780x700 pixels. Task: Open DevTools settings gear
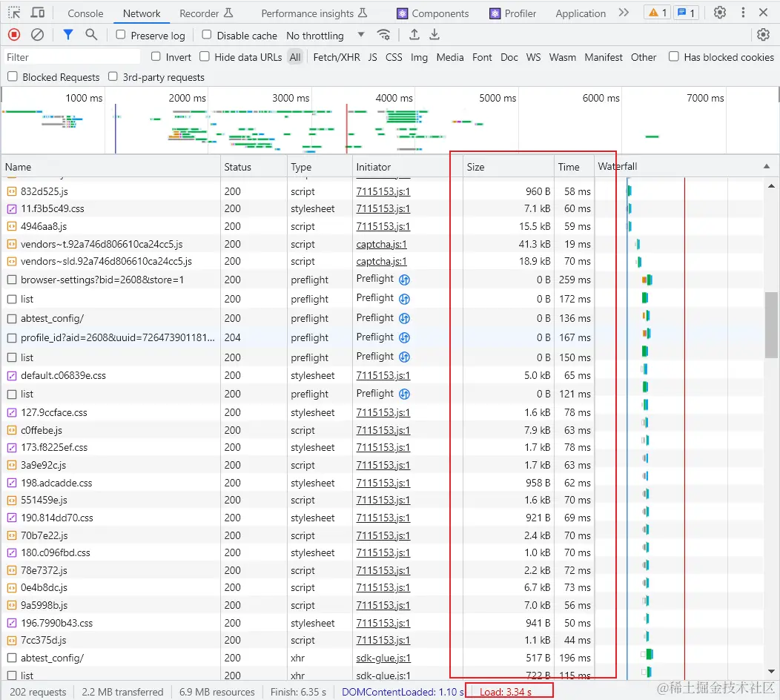pyautogui.click(x=720, y=13)
